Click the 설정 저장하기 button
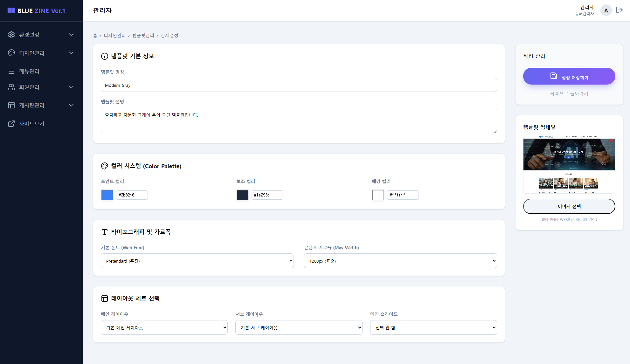The height and width of the screenshot is (364, 630). [x=569, y=76]
